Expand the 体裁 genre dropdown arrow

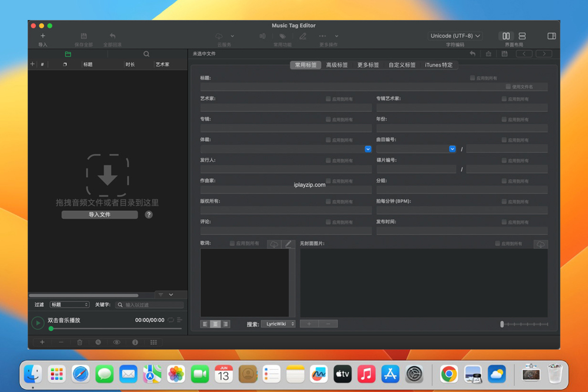(x=368, y=149)
